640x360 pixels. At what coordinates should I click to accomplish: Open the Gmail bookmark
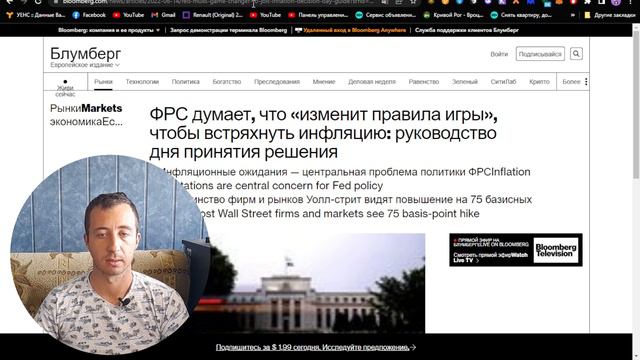[x=163, y=15]
